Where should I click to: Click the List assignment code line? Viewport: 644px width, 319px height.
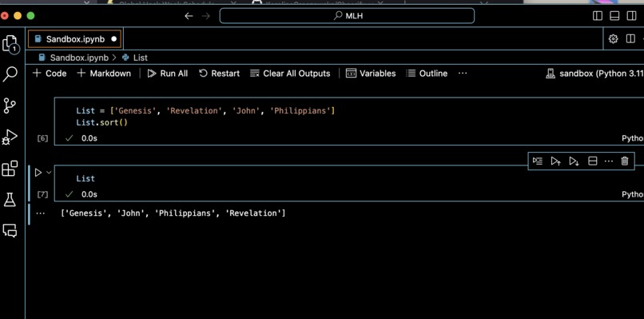205,111
